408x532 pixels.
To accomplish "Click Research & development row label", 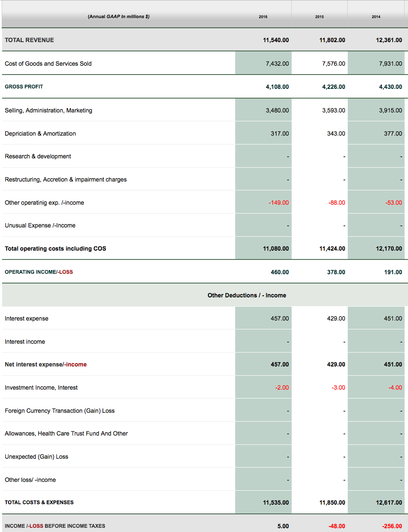I will [38, 156].
